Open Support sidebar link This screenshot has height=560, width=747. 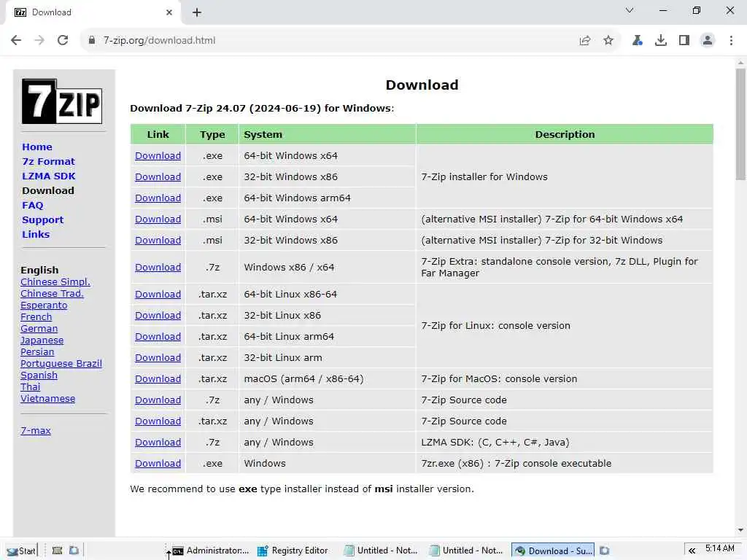[42, 220]
